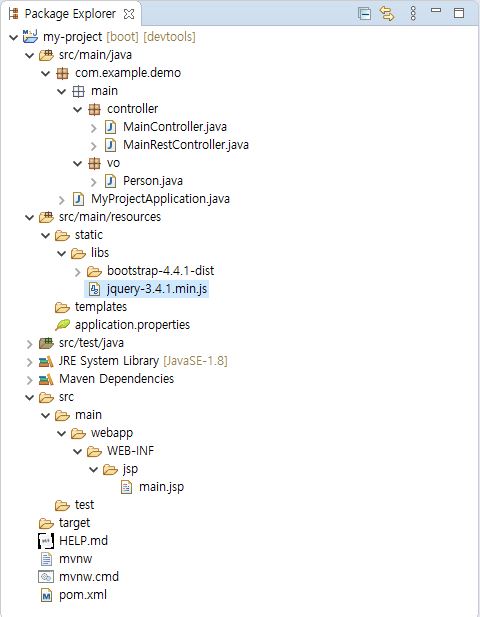Select main.jsp under jsp folder
The height and width of the screenshot is (617, 480).
click(161, 487)
